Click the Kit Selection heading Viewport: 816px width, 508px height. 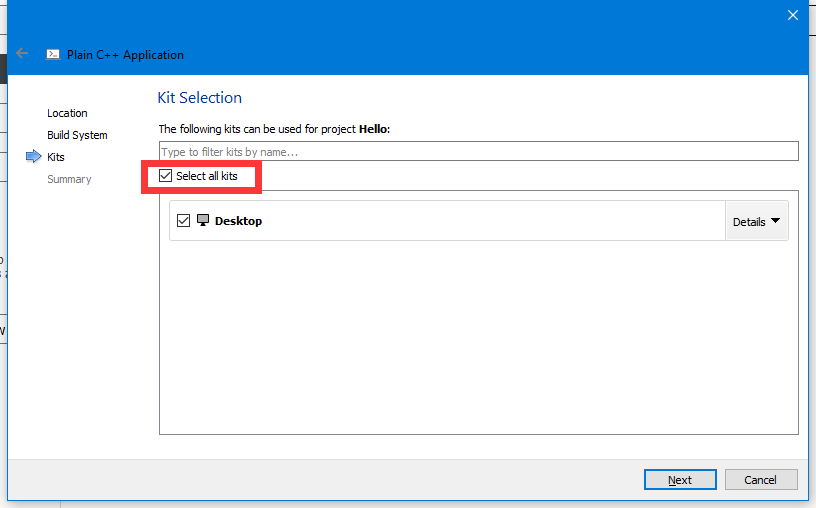[200, 98]
